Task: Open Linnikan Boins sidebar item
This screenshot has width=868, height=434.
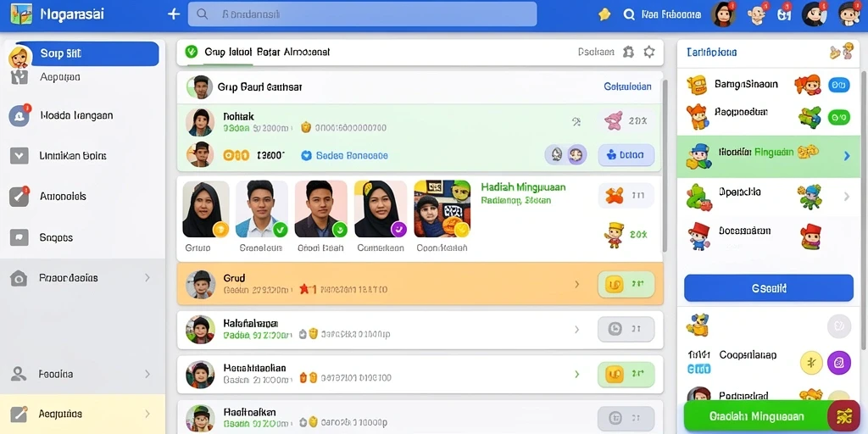Action: [x=73, y=156]
